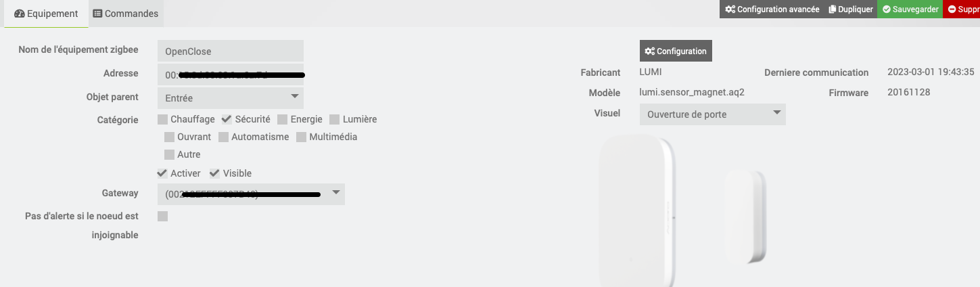Toggle the unreachable node alert checkbox

point(162,217)
